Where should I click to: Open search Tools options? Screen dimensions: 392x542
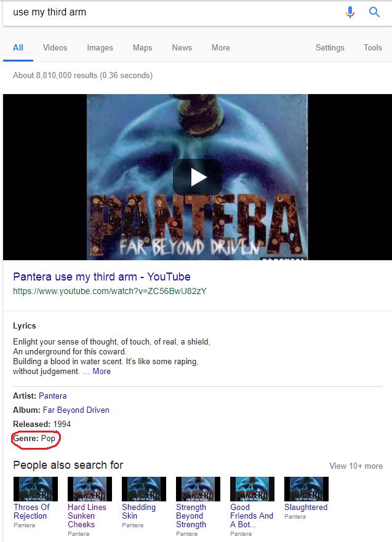(372, 47)
